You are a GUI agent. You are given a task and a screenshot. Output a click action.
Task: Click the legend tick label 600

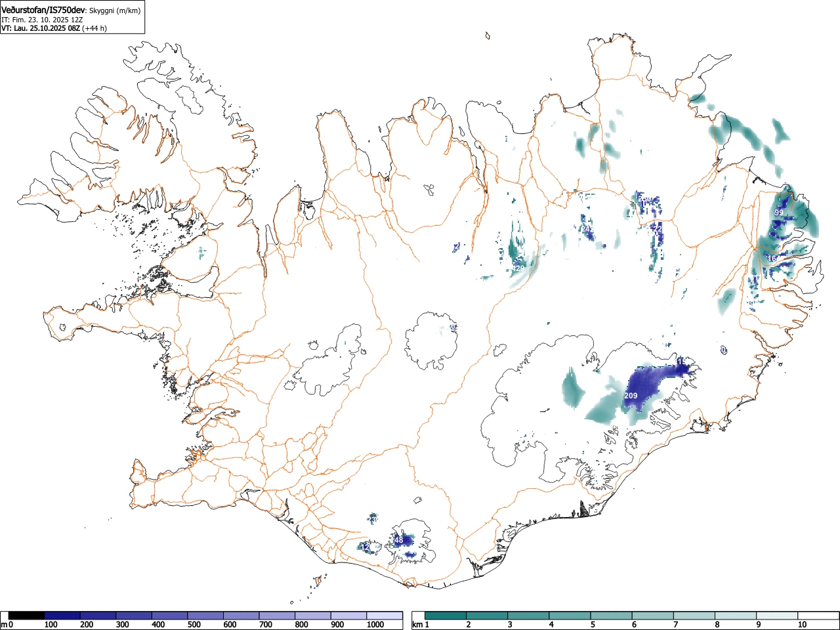230,625
